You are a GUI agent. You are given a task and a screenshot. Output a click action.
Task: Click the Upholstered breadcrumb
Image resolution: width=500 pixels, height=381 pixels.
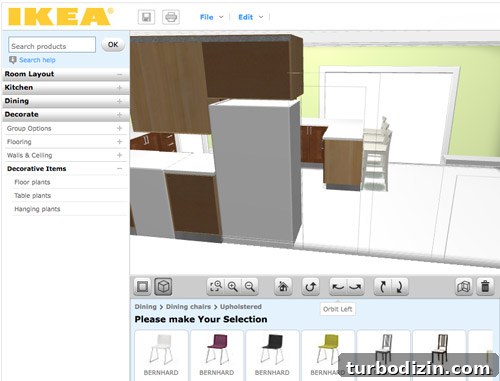coord(241,307)
